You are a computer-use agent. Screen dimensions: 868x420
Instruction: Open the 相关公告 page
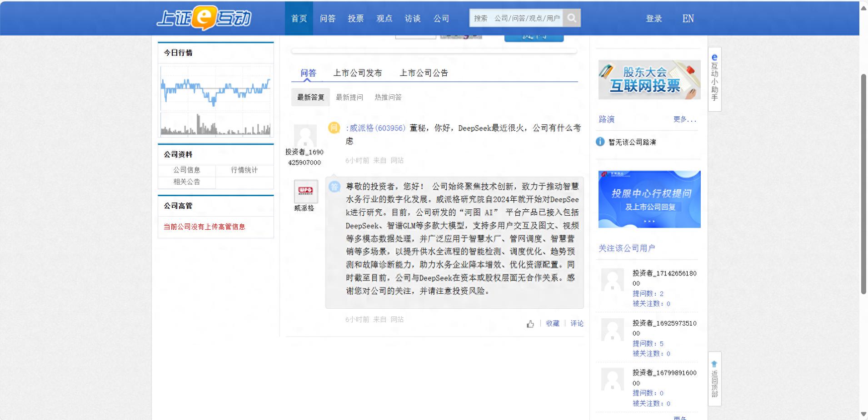[187, 182]
